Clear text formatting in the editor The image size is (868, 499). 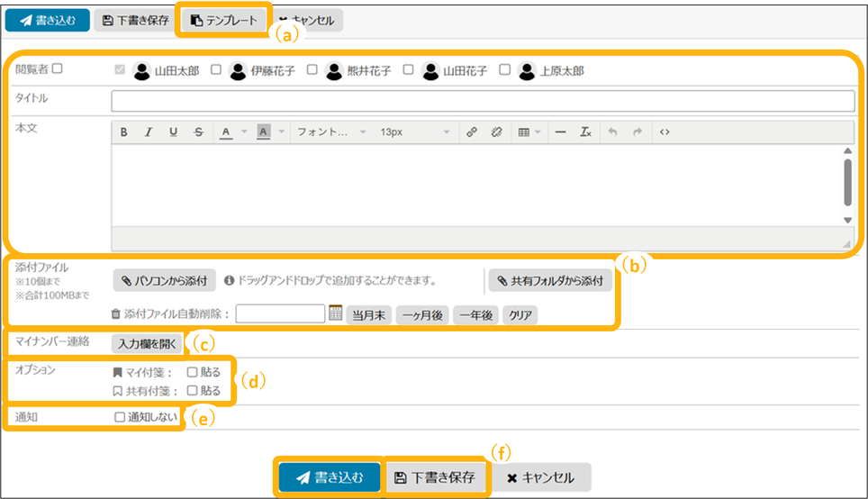pos(585,132)
